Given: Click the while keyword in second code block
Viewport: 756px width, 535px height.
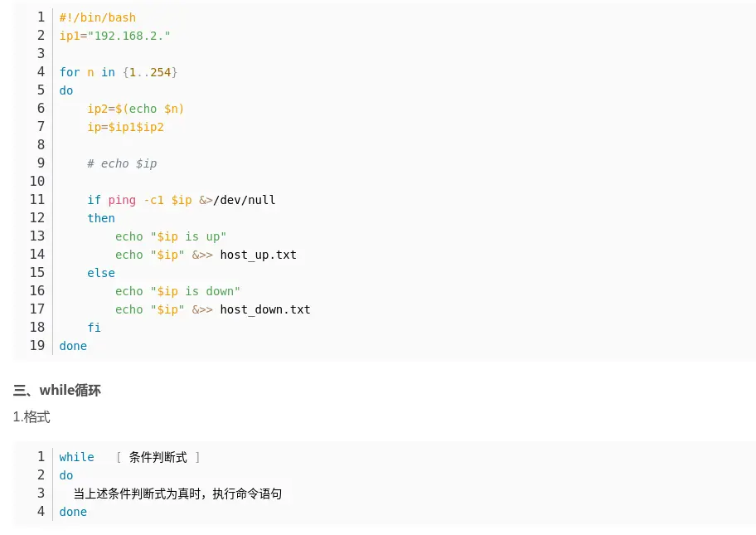Looking at the screenshot, I should [x=76, y=457].
